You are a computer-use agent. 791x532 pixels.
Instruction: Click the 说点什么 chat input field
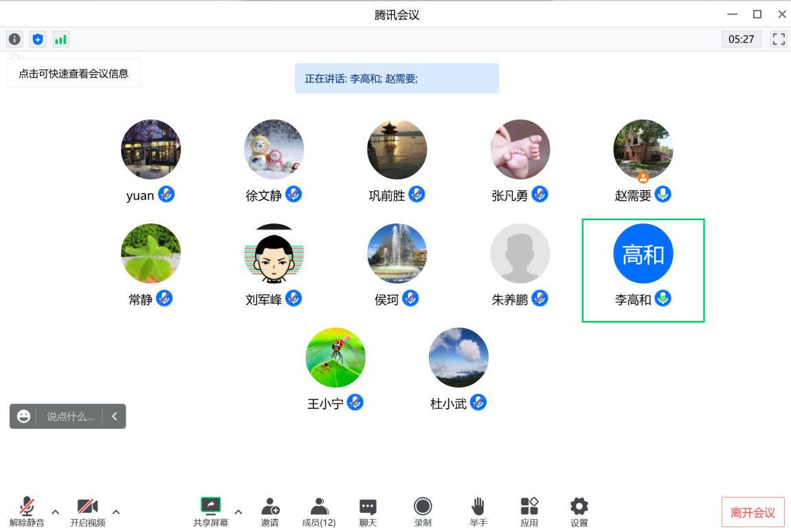click(x=69, y=416)
